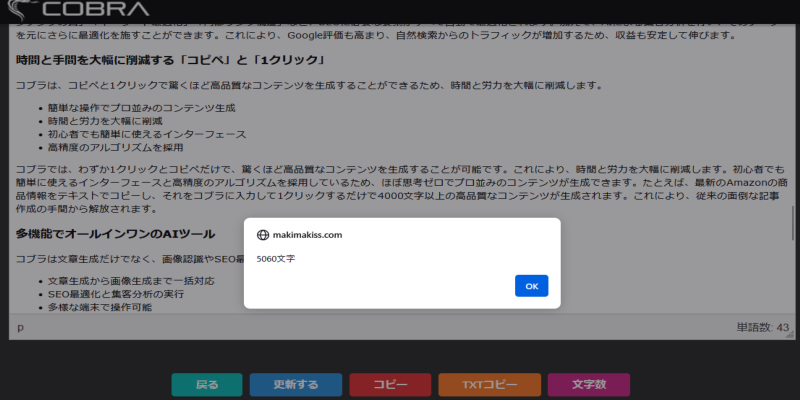Click the sentence starting コブラは、コピペと1クリックで
Viewport: 800px width, 400px height.
(x=309, y=86)
